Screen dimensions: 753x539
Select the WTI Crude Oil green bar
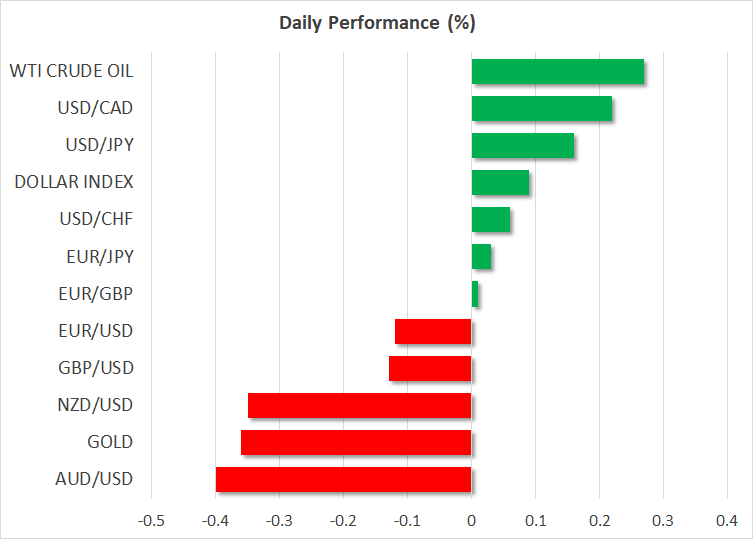tap(557, 72)
